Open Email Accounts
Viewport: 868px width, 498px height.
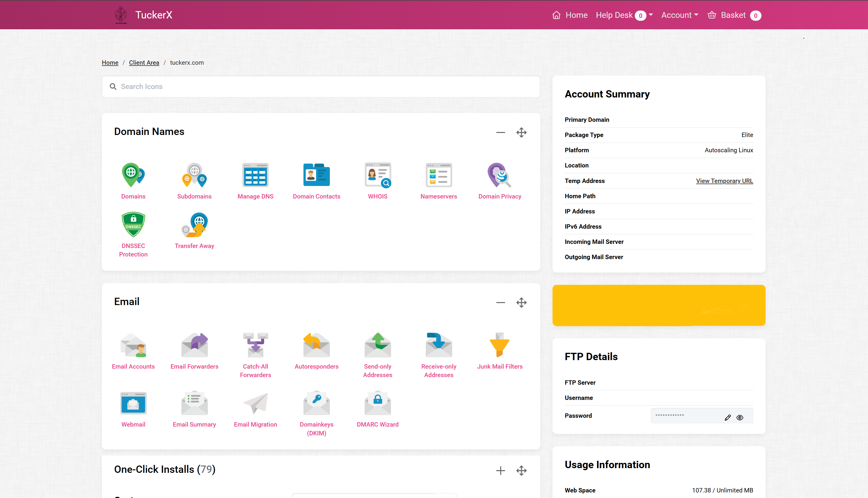click(133, 351)
